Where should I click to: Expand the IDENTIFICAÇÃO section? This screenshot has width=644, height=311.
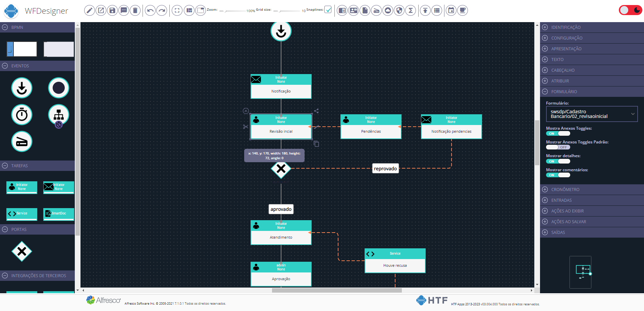[x=566, y=27]
